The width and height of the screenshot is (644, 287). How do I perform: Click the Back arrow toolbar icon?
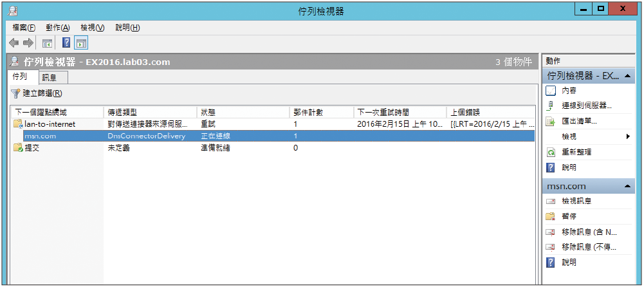click(14, 42)
